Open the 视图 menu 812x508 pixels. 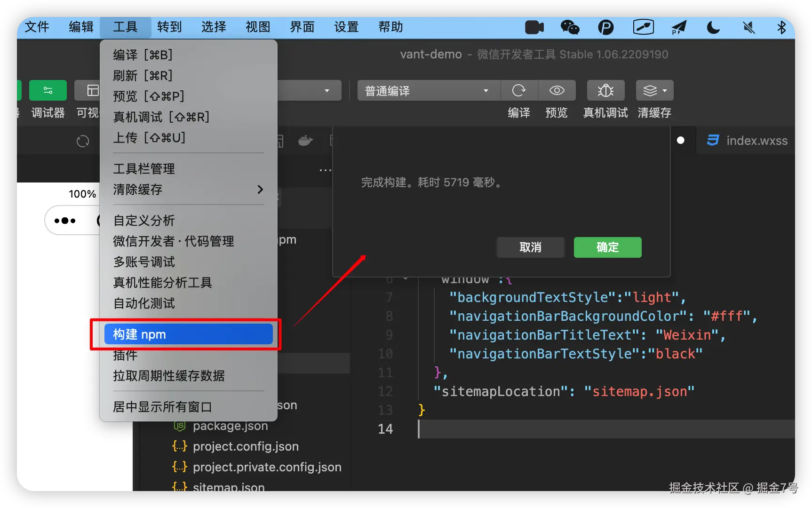[258, 27]
